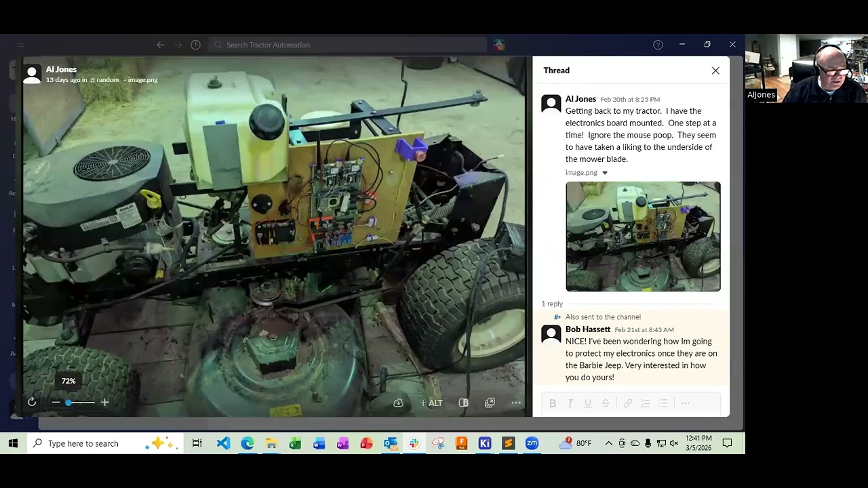The width and height of the screenshot is (868, 488).
Task: Toggle the image details side panel icon
Action: coord(463,403)
